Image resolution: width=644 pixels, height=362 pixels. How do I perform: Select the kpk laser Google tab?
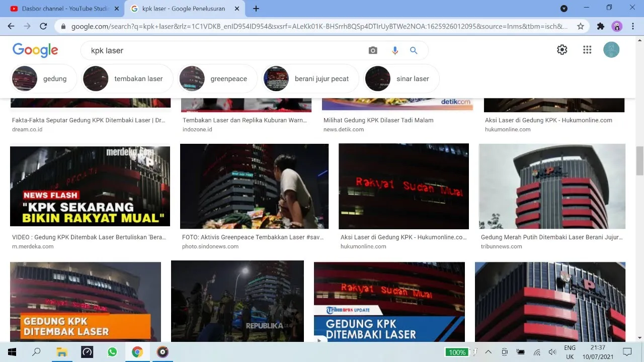(184, 9)
